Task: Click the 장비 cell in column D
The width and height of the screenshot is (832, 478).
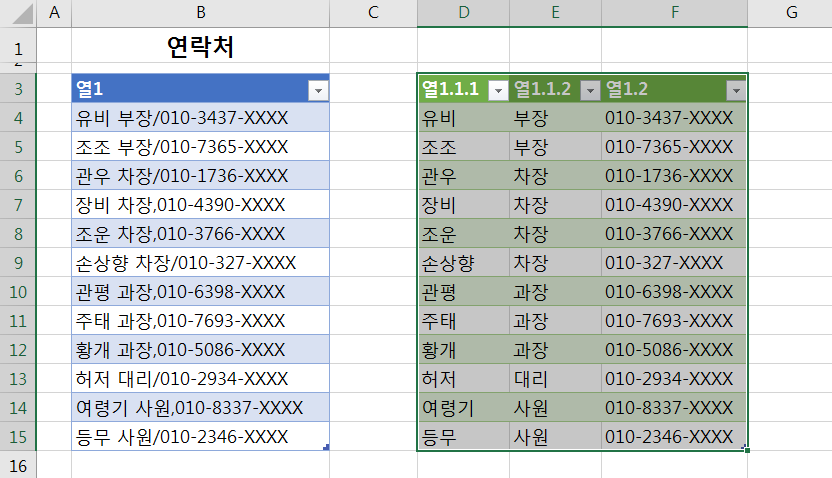Action: click(464, 204)
